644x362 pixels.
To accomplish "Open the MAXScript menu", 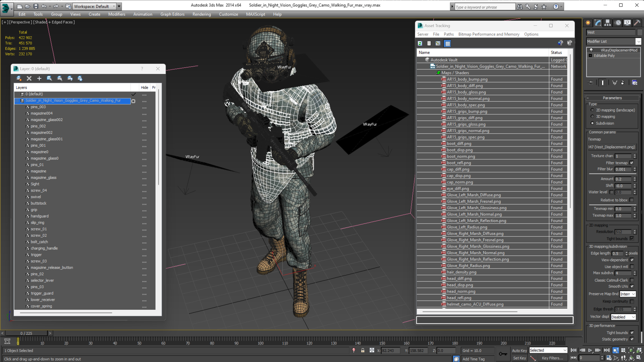I will pyautogui.click(x=255, y=14).
